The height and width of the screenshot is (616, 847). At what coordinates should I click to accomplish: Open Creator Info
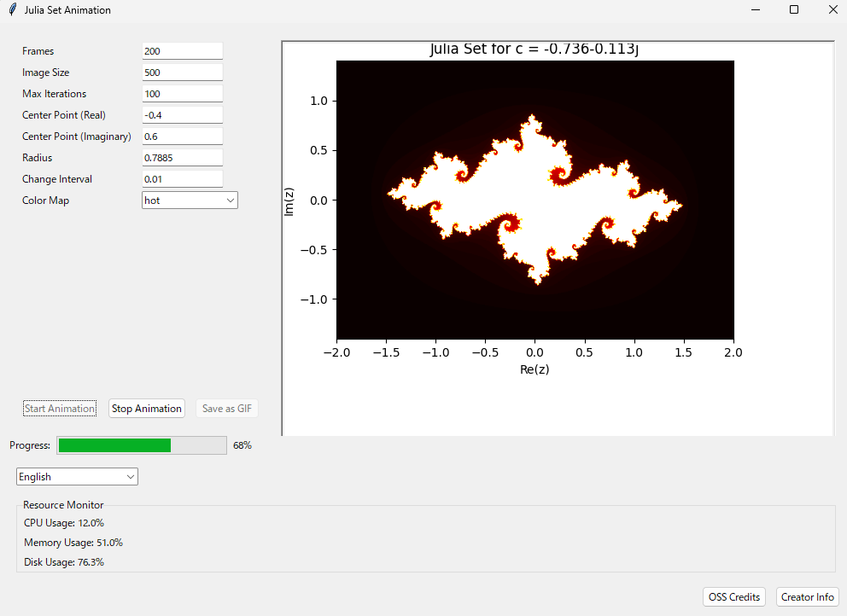coord(807,596)
